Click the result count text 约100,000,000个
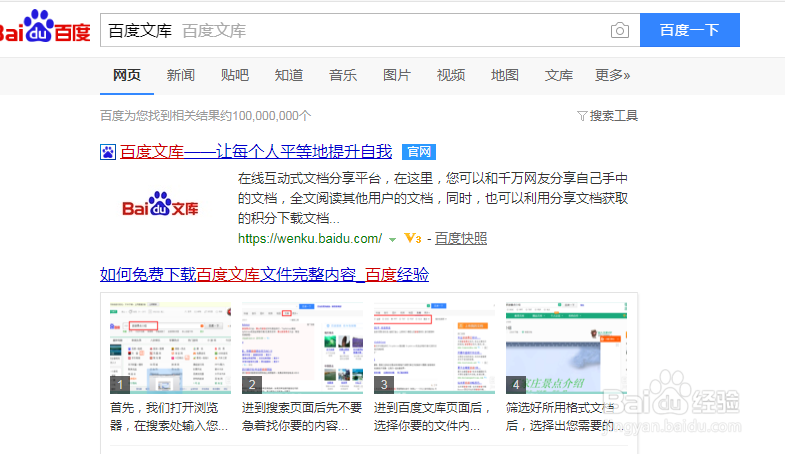This screenshot has height=454, width=785. pos(266,116)
